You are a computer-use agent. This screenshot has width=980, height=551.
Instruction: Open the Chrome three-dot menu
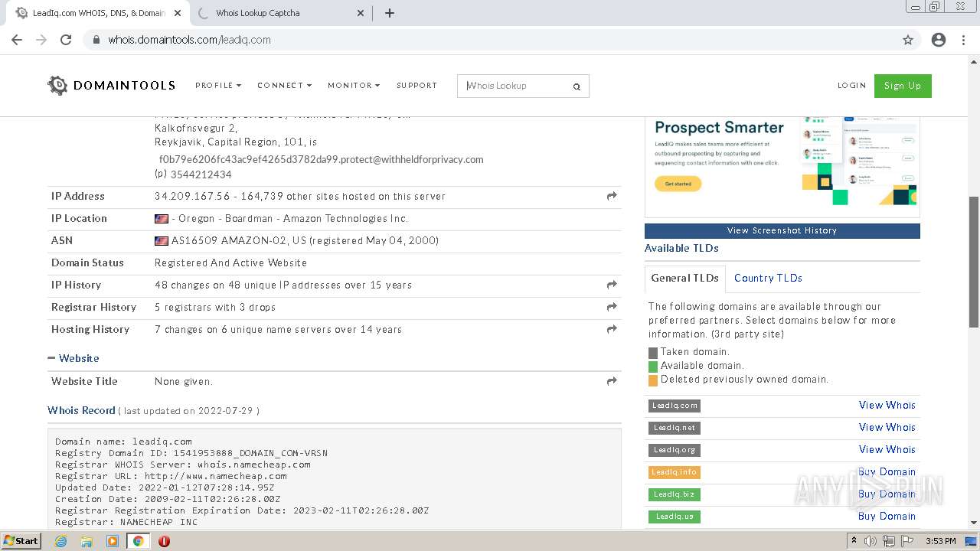tap(963, 40)
